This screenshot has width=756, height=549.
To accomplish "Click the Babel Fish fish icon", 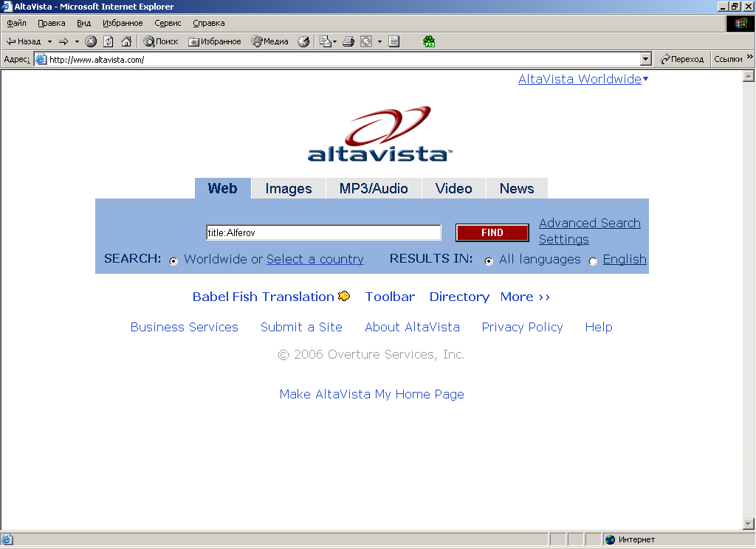I will pos(344,296).
